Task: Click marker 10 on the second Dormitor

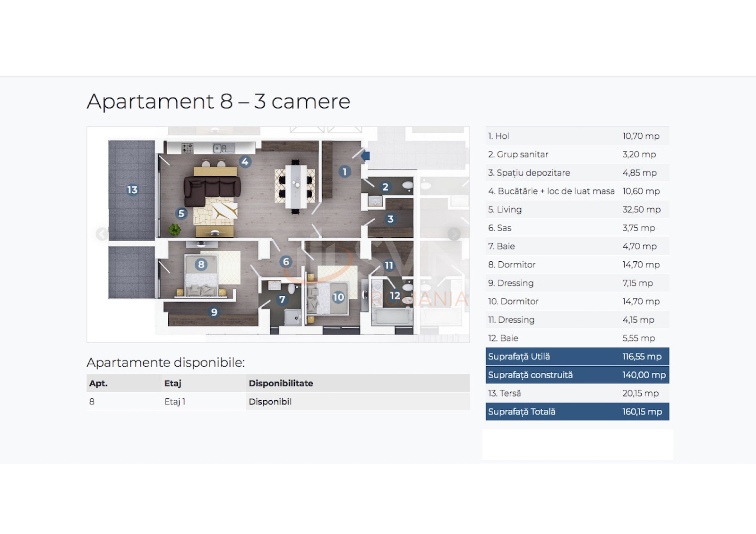Action: (339, 298)
